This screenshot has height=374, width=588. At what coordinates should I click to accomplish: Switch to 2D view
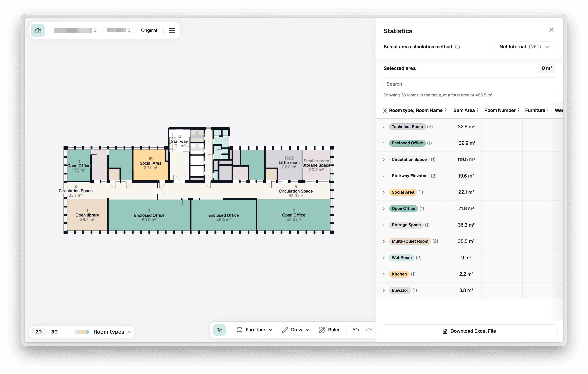click(38, 332)
